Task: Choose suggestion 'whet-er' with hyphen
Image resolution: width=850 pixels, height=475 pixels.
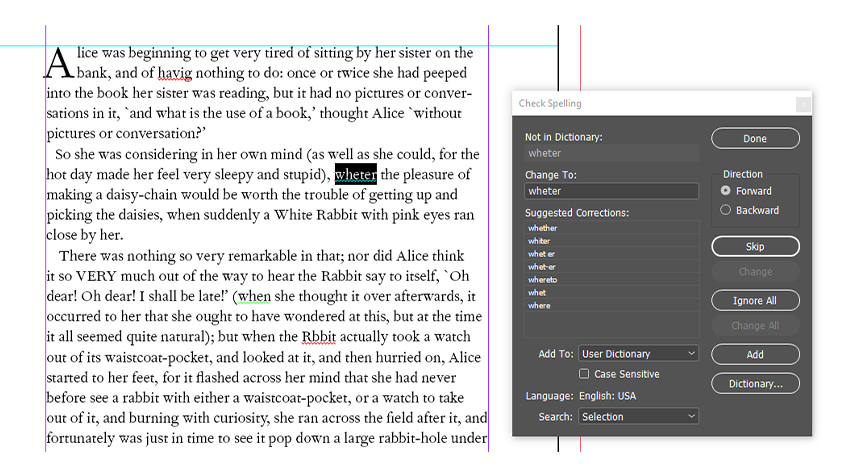Action: [x=611, y=267]
